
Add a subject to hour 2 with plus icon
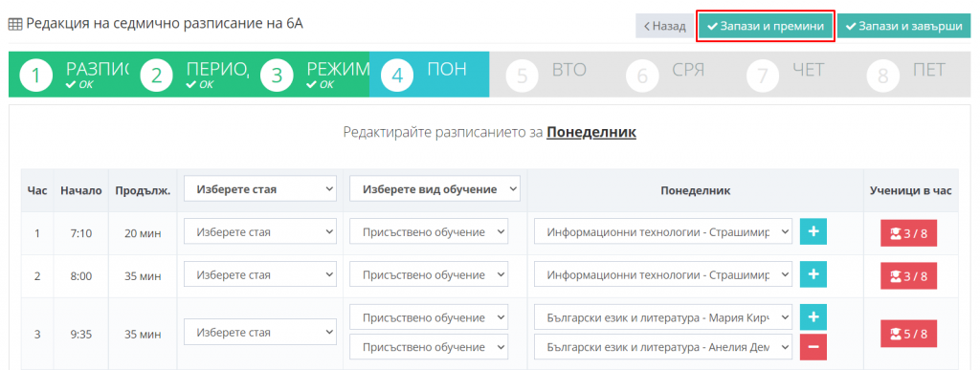click(813, 273)
